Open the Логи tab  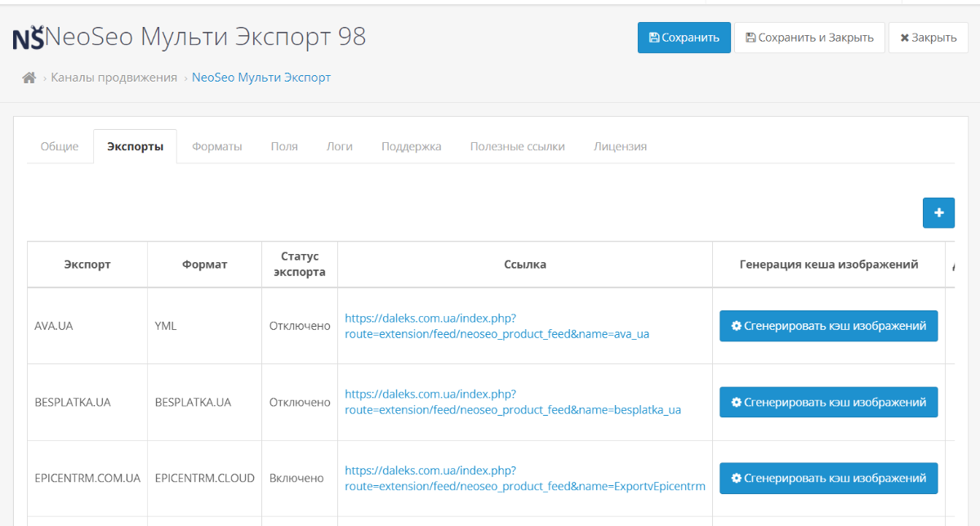[x=340, y=146]
